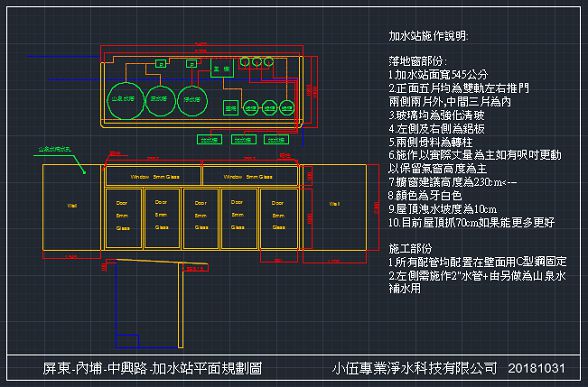Select the center Door 8mm Glass panel
588x387 pixels.
[x=201, y=219]
